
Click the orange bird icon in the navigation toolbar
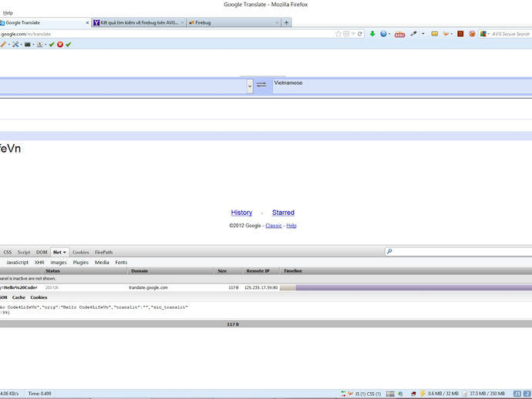click(446, 34)
